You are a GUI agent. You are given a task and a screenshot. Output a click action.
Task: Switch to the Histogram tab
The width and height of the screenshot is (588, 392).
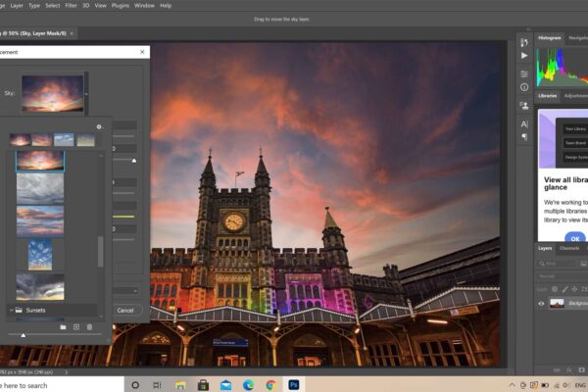pyautogui.click(x=550, y=38)
